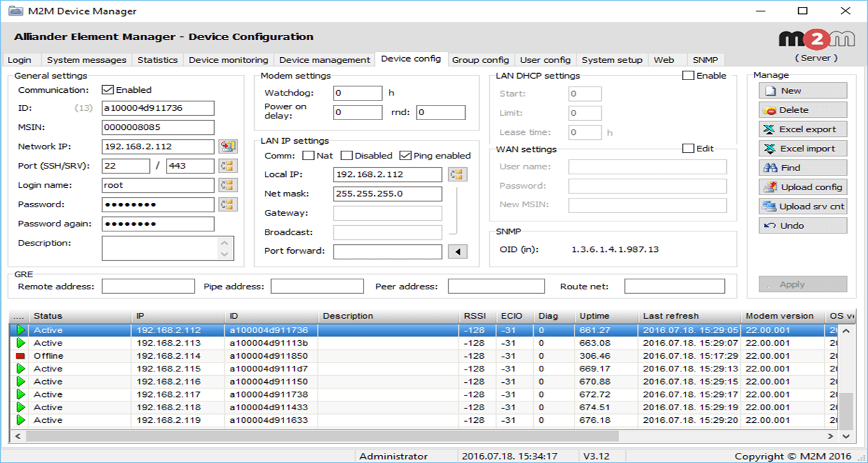Screen dimensions: 868x463
Task: Click the icon button beside Local IP
Action: point(458,174)
